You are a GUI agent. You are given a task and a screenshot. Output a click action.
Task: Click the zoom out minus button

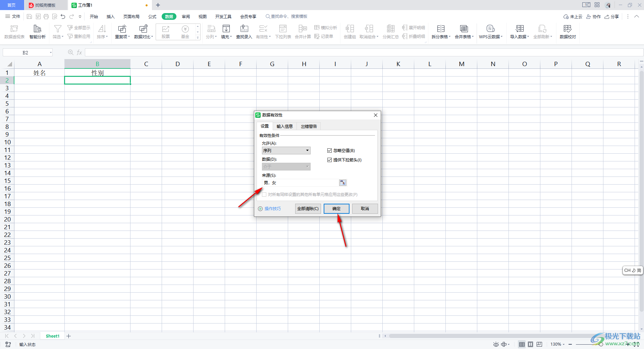(x=570, y=344)
